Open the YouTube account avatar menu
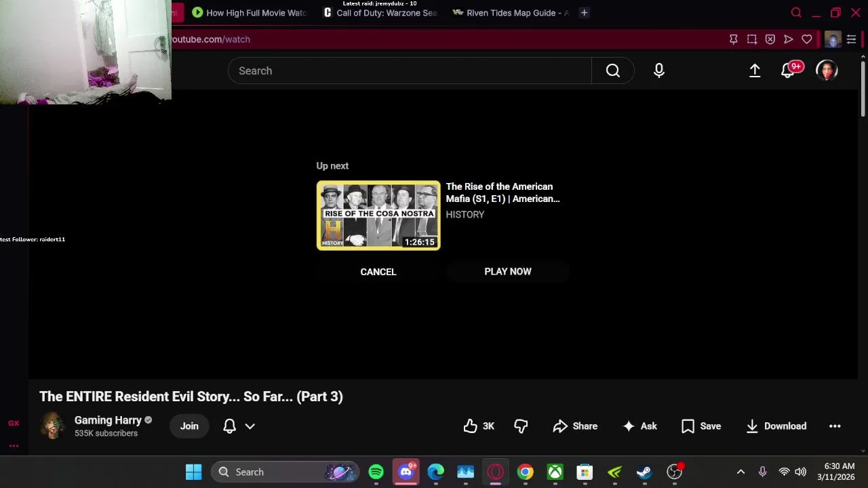This screenshot has height=488, width=868. click(827, 70)
